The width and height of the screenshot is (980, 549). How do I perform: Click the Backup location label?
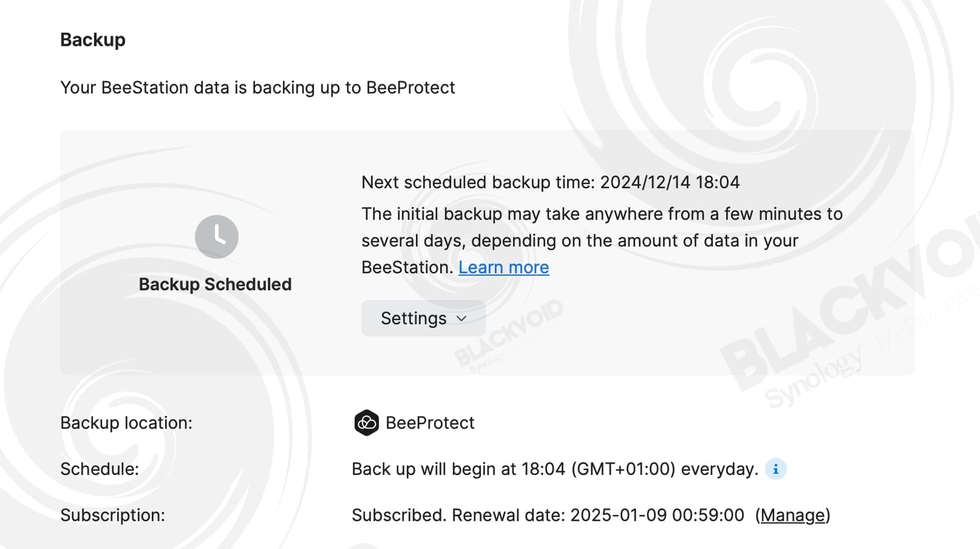126,423
